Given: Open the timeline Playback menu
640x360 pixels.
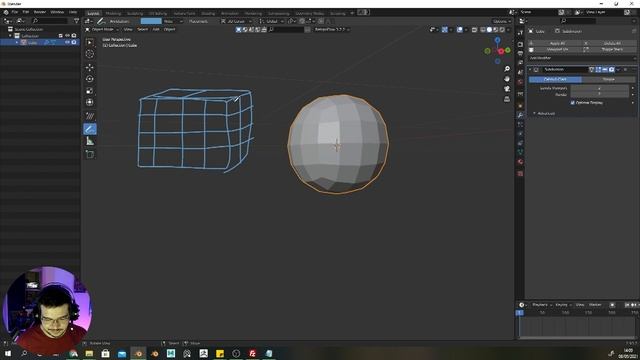Looking at the screenshot, I should click(x=542, y=305).
